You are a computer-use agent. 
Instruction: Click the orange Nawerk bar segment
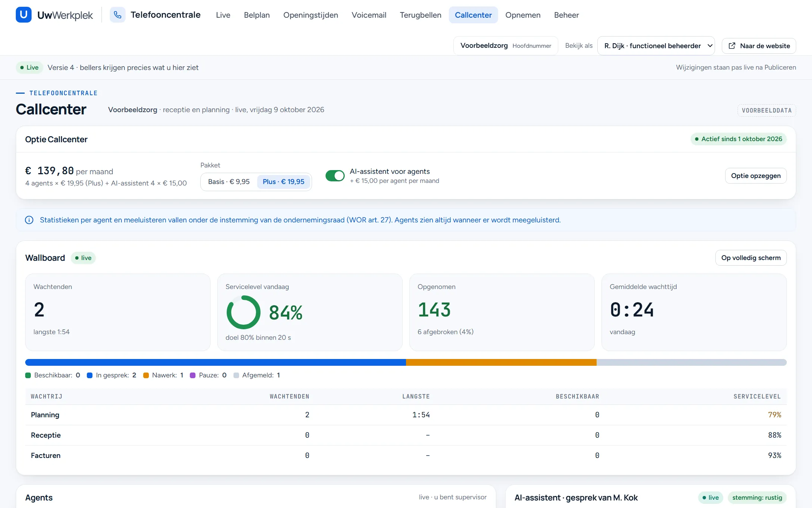pos(501,362)
